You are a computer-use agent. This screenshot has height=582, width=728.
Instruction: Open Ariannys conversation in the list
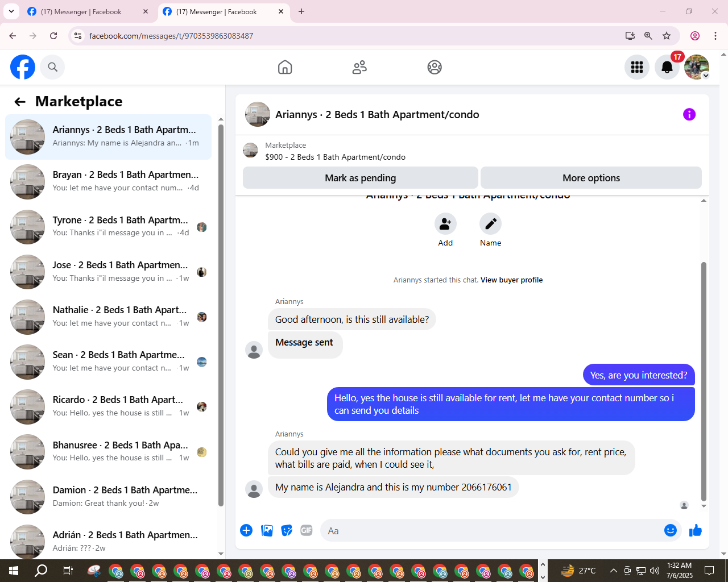point(108,137)
